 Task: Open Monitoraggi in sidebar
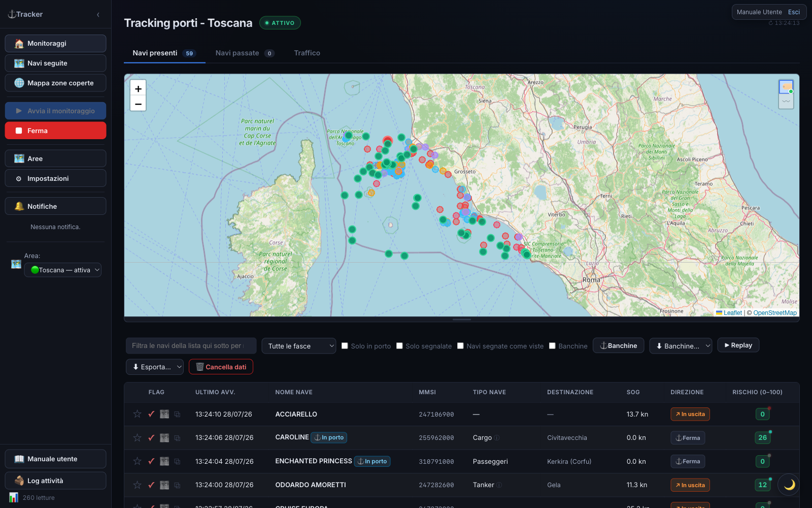point(55,43)
